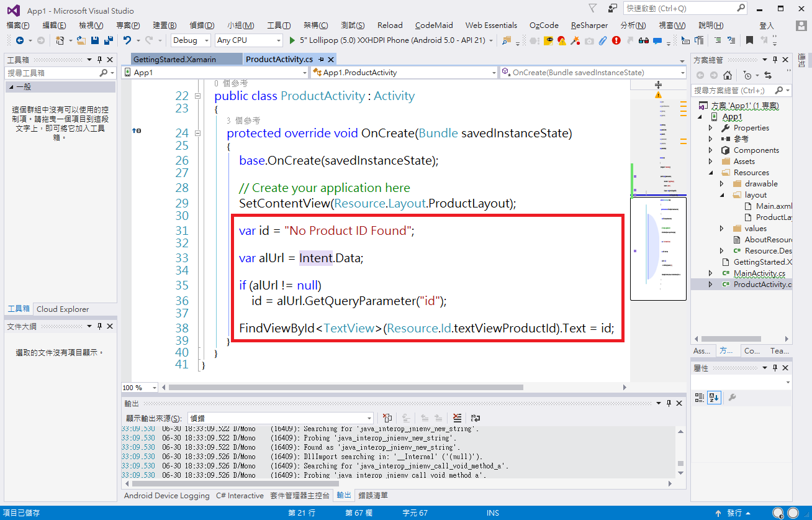Click the editor horizontal scrollbar
The image size is (812, 520).
[346, 388]
